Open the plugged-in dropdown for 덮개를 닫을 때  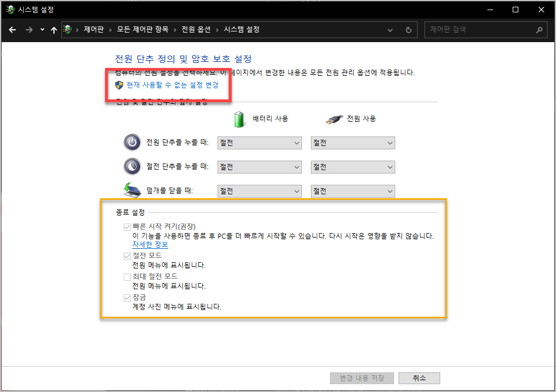click(x=352, y=190)
